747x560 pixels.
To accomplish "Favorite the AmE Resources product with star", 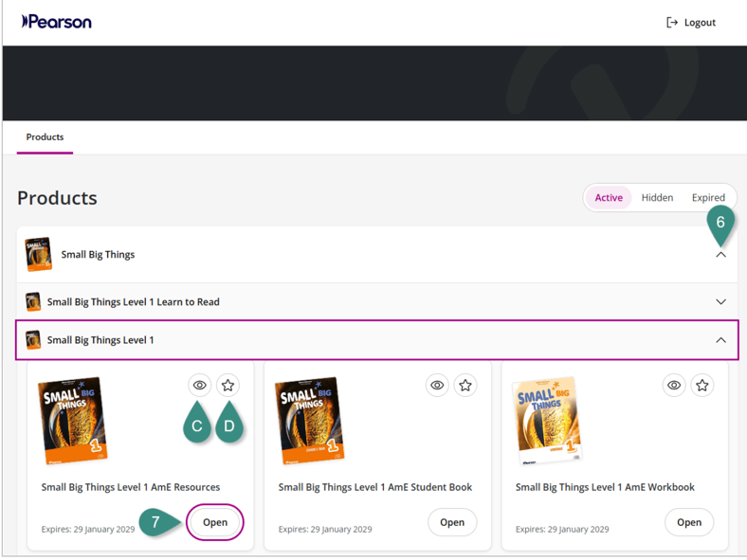I will tap(228, 386).
